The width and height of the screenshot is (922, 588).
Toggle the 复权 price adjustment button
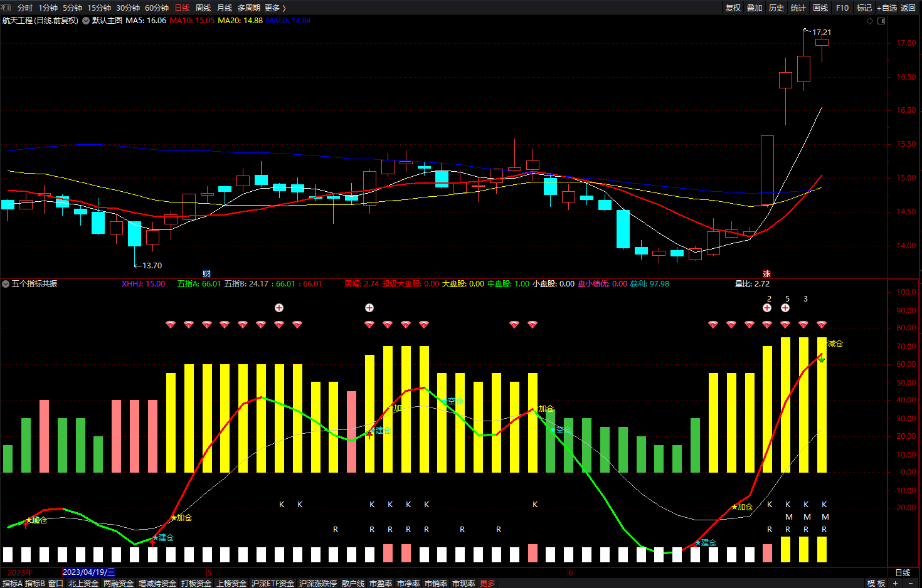tap(733, 8)
